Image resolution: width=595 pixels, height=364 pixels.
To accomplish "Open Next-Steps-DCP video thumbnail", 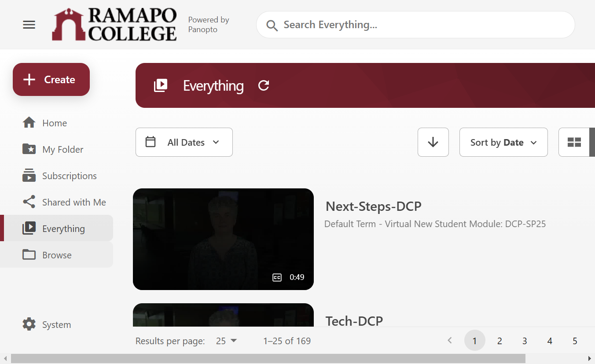I will point(223,239).
